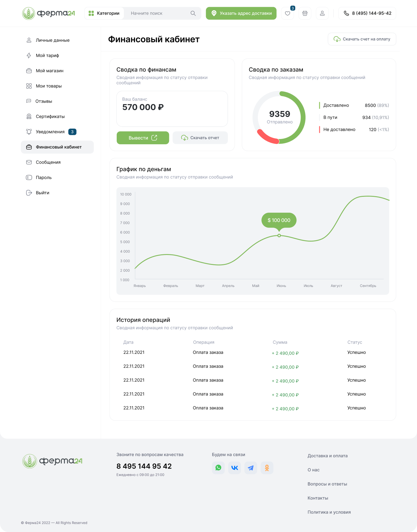Download the payment invoice via Скачать счет
This screenshot has height=532, width=417.
point(362,39)
